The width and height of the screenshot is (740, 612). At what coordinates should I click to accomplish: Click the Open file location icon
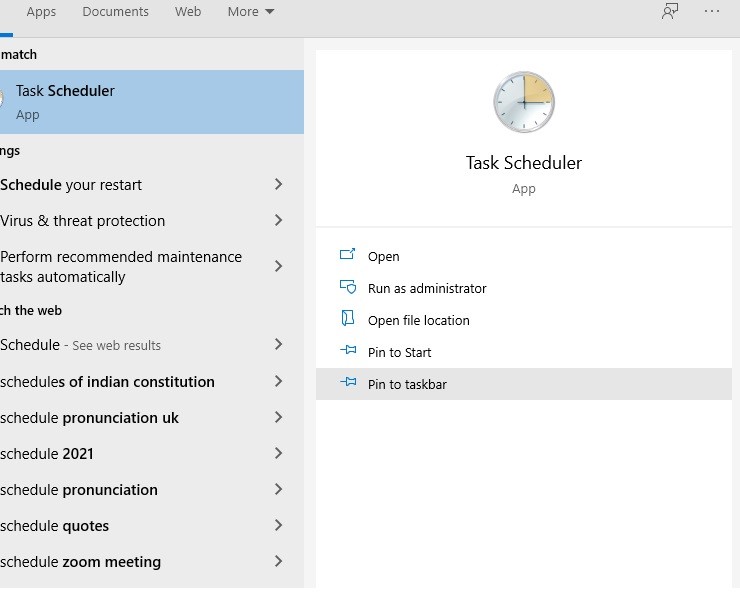coord(347,319)
